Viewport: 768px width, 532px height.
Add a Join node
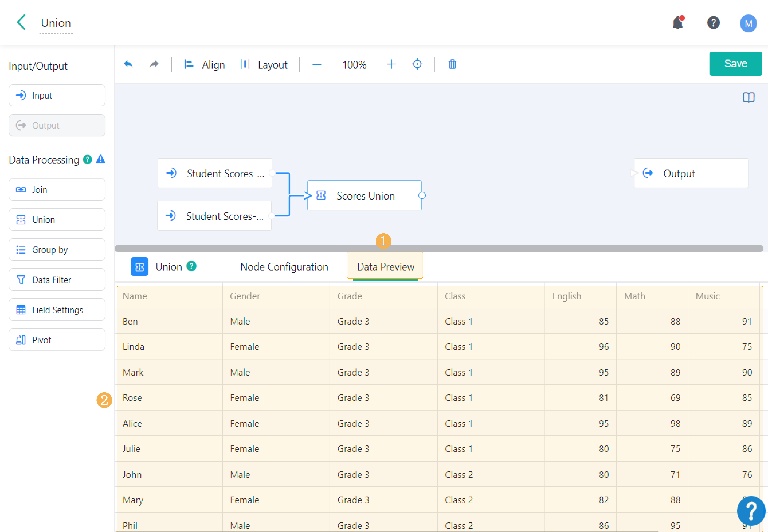57,190
